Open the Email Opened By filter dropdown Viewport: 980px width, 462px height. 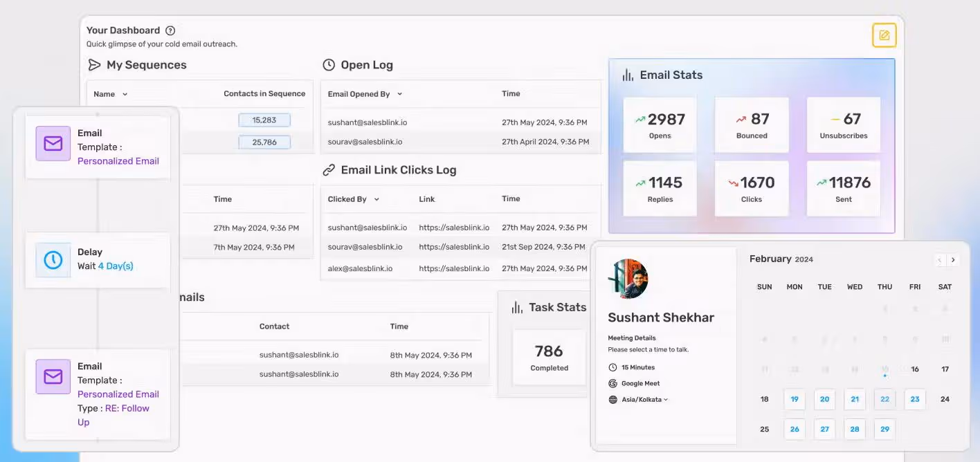click(x=400, y=93)
